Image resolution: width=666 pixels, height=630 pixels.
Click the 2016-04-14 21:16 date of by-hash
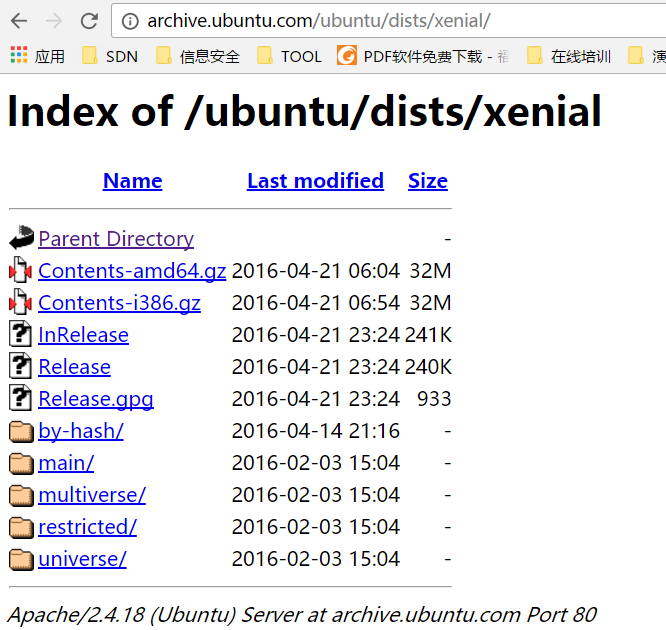click(316, 431)
